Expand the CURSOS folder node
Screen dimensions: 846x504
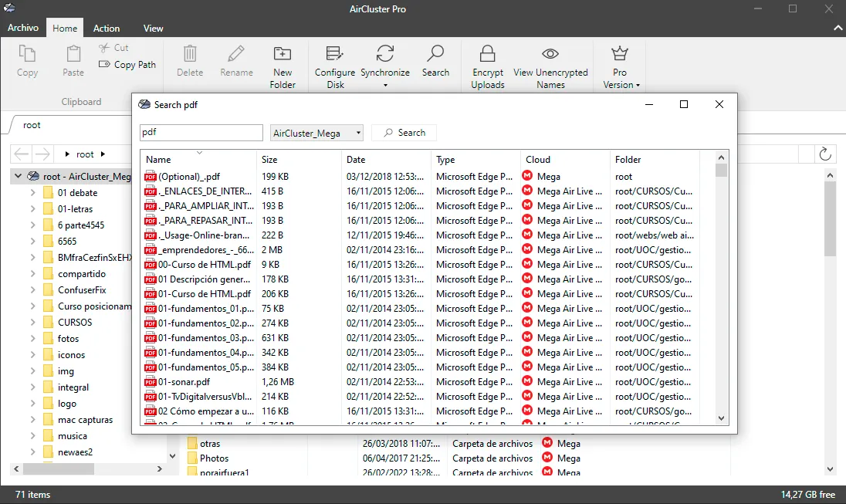pos(33,322)
